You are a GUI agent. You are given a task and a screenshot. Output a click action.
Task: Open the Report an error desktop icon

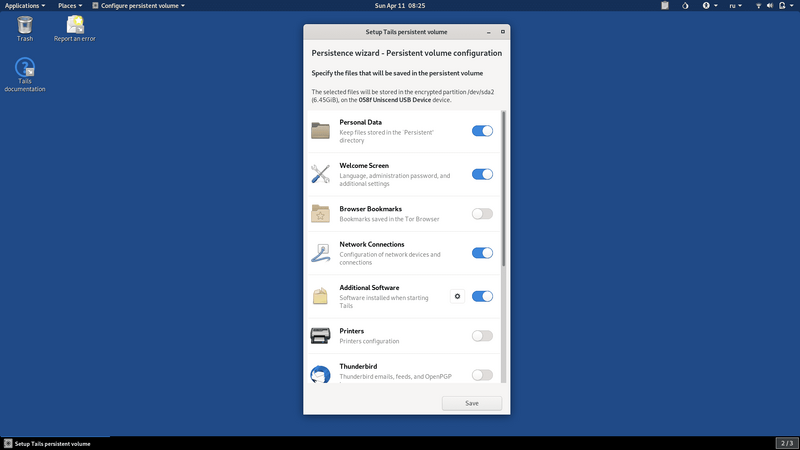click(x=74, y=29)
